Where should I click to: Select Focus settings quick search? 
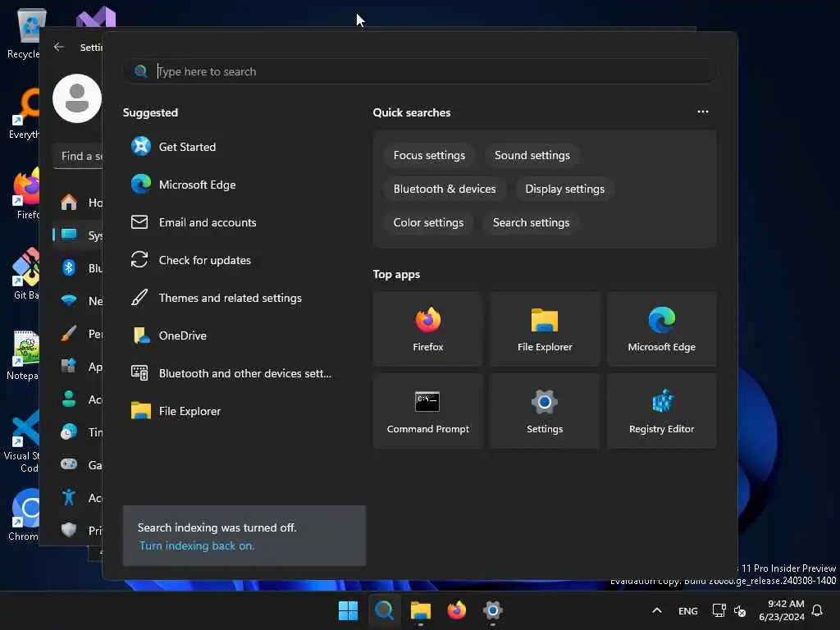point(429,155)
